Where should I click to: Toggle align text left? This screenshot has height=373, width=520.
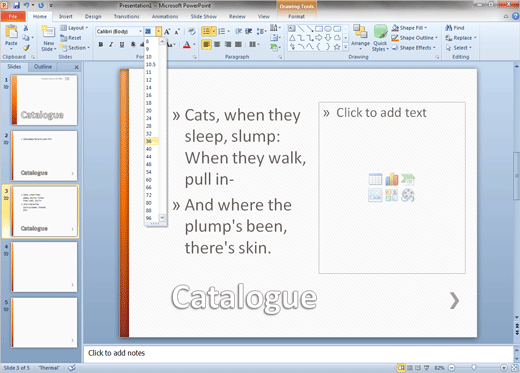[x=206, y=44]
